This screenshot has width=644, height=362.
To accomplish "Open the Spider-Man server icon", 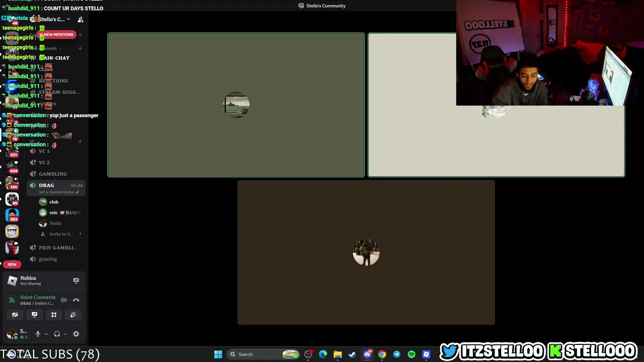I will [x=12, y=247].
